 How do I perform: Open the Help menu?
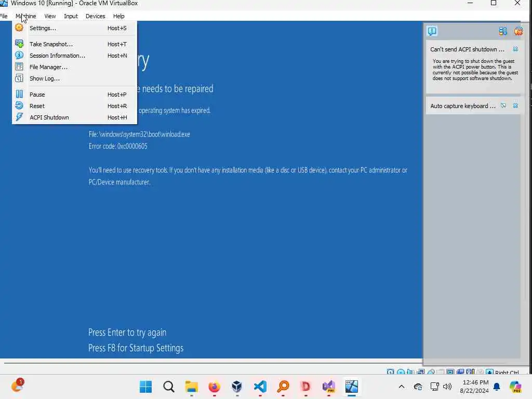(119, 16)
